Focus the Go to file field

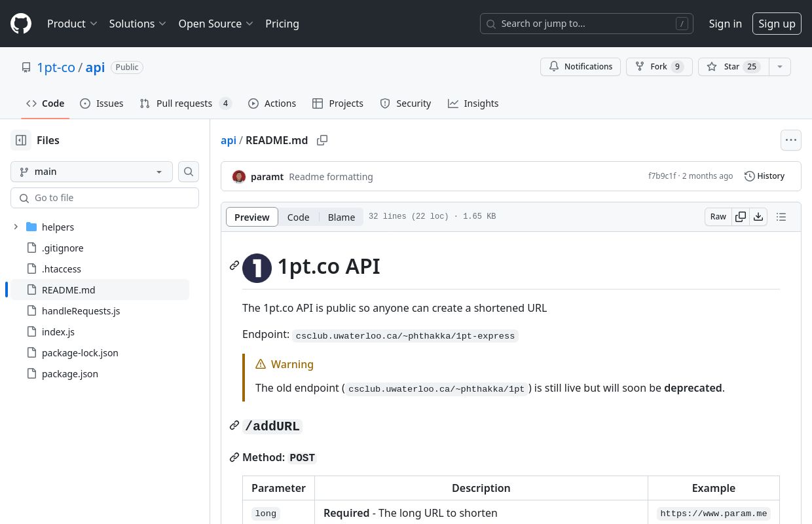pyautogui.click(x=105, y=198)
